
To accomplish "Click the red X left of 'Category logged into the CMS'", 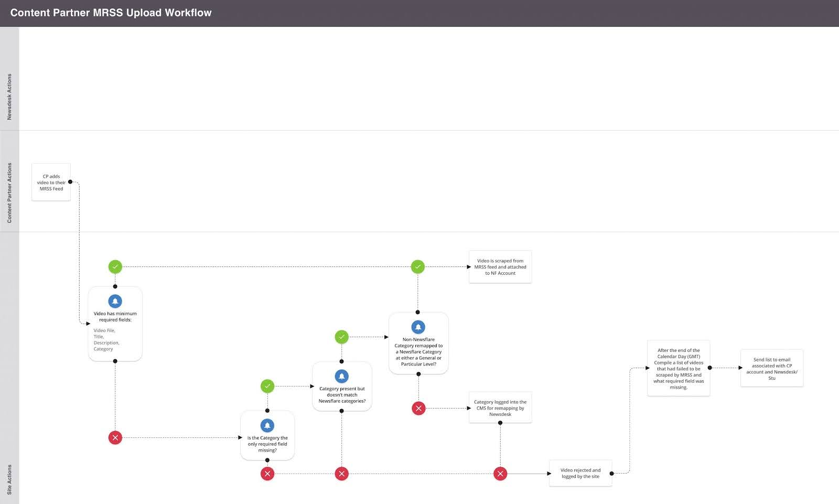I will (x=418, y=408).
